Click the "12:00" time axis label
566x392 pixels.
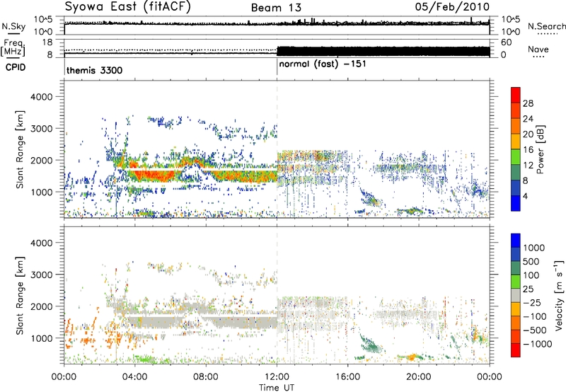[277, 377]
